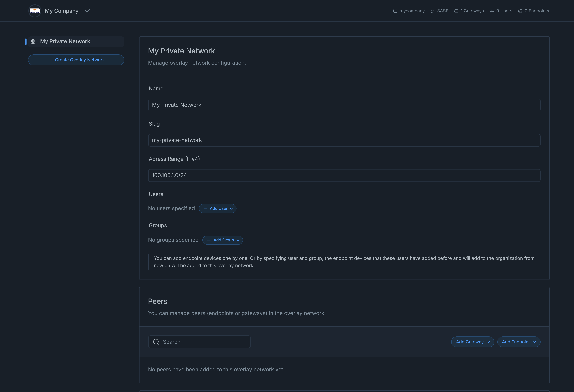Click the plus icon on Create Overlay Network

pos(50,60)
